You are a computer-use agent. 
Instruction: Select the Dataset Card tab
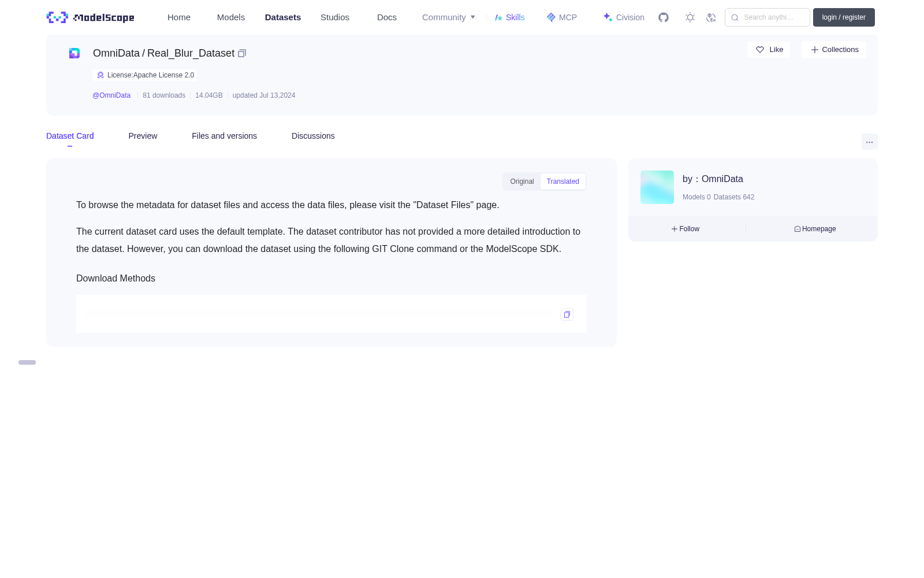(70, 136)
